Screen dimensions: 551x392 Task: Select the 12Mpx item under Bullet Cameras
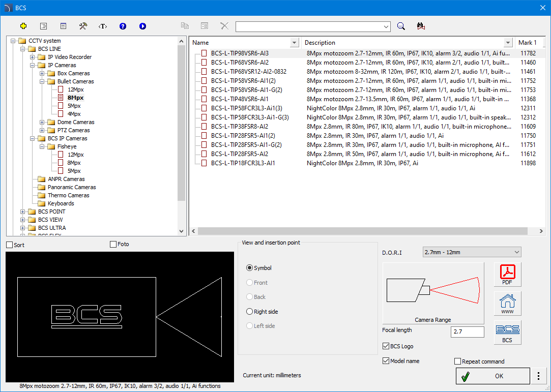75,89
